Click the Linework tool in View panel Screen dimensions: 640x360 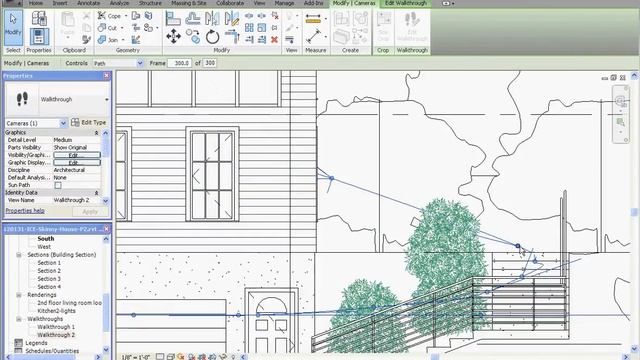[x=290, y=40]
